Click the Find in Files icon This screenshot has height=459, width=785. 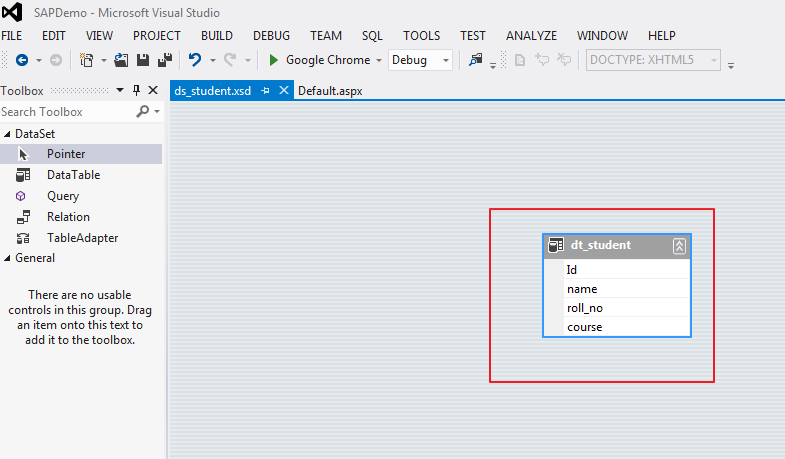(x=475, y=60)
